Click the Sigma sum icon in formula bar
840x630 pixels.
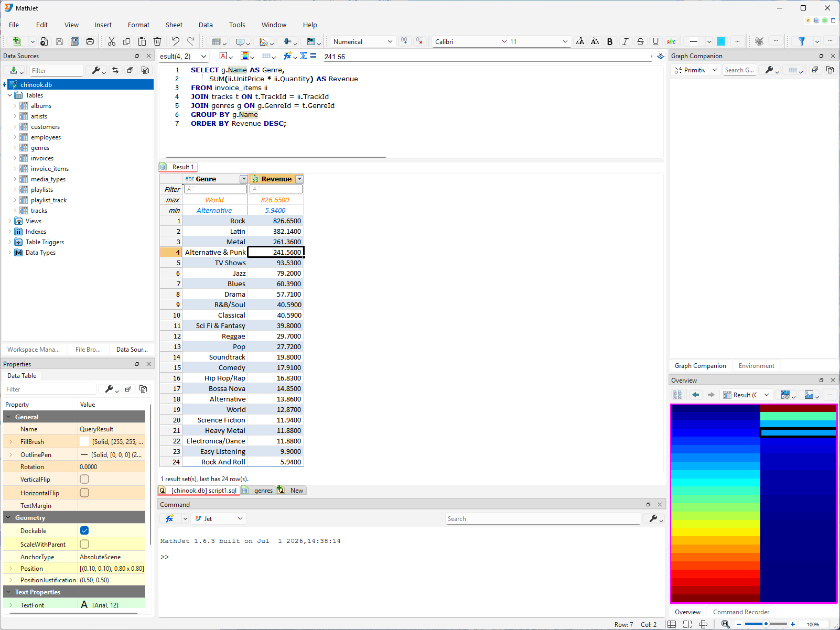point(304,56)
